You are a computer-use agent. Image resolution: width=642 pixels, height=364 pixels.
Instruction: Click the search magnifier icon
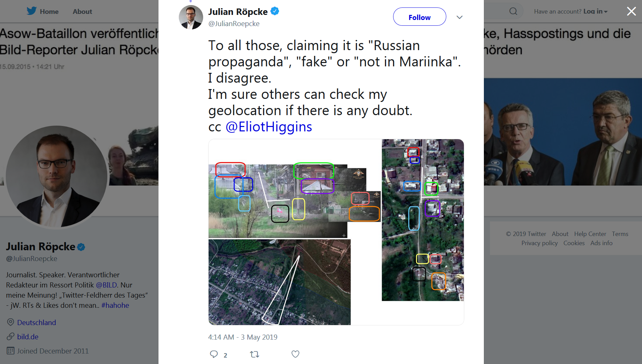click(513, 11)
